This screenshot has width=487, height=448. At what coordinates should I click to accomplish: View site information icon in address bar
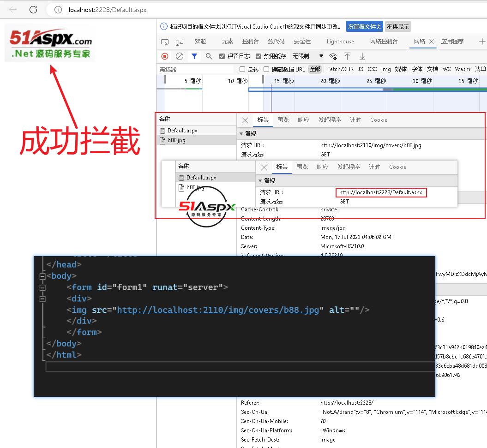58,10
